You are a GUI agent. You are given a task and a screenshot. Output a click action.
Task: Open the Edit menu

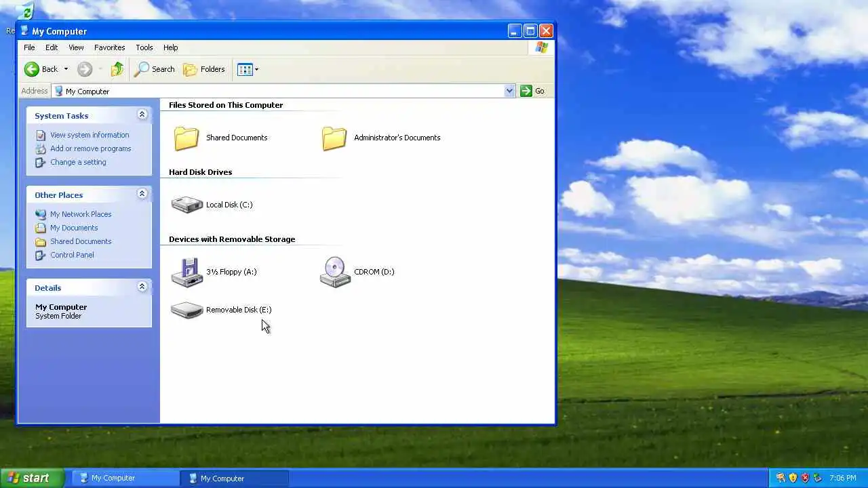tap(52, 47)
